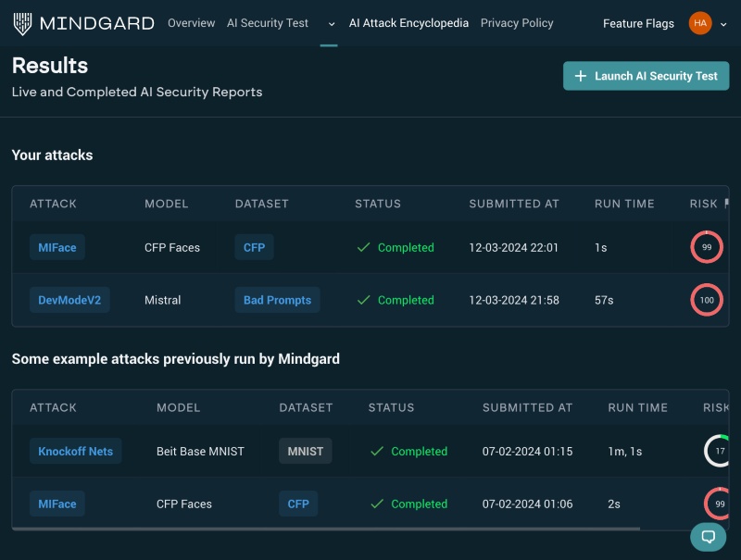The height and width of the screenshot is (560, 741).
Task: Select the CFP dataset badge
Action: pyautogui.click(x=254, y=247)
